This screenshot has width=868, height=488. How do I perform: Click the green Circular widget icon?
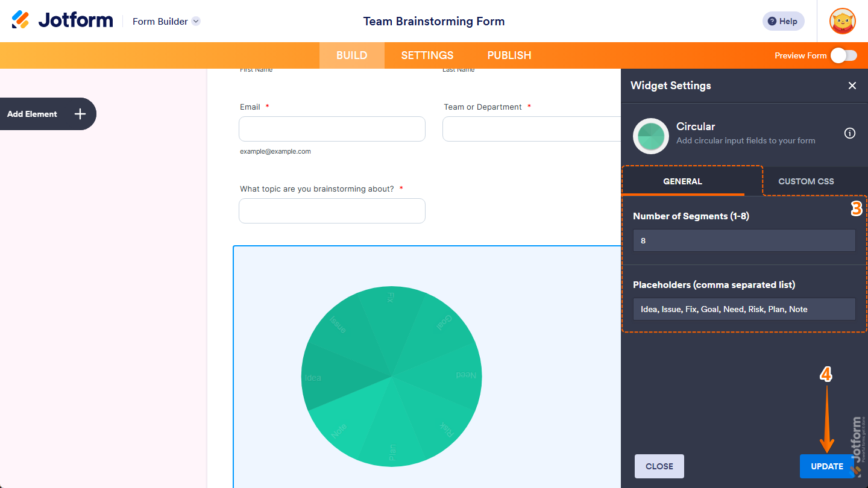point(650,136)
